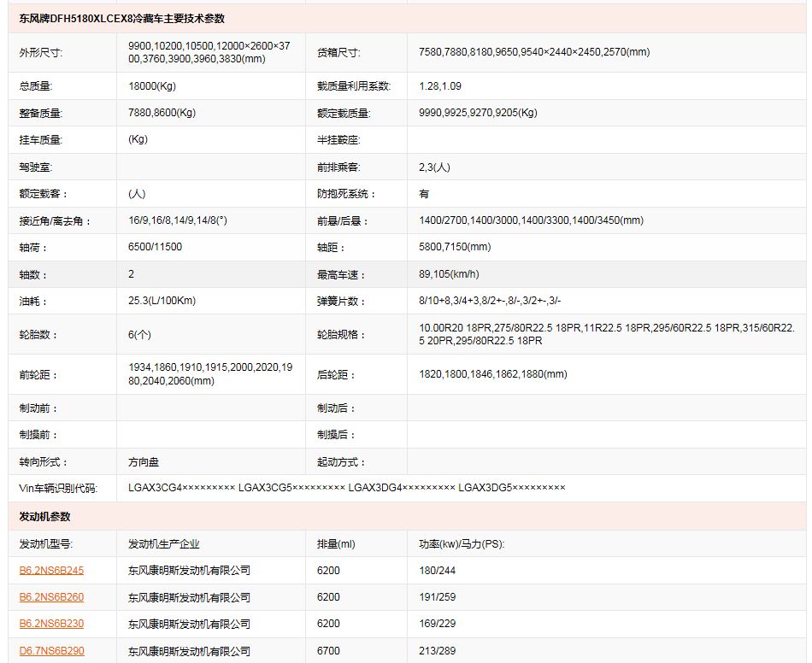Open the D6.7NS6B290 engine model link
The image size is (812, 663).
pyautogui.click(x=51, y=651)
